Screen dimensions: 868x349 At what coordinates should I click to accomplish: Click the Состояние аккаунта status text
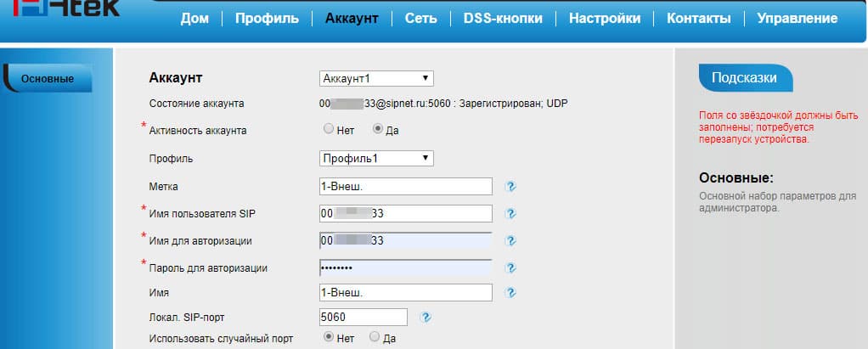pos(443,103)
